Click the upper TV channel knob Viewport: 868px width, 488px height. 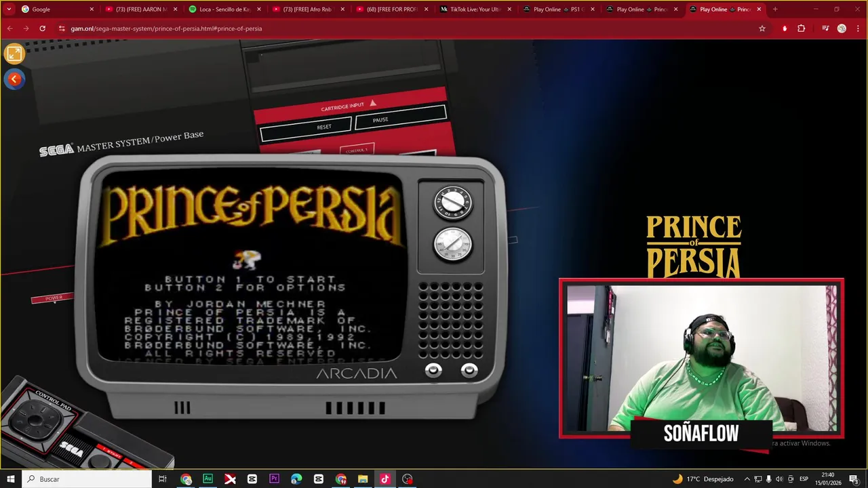pos(453,203)
